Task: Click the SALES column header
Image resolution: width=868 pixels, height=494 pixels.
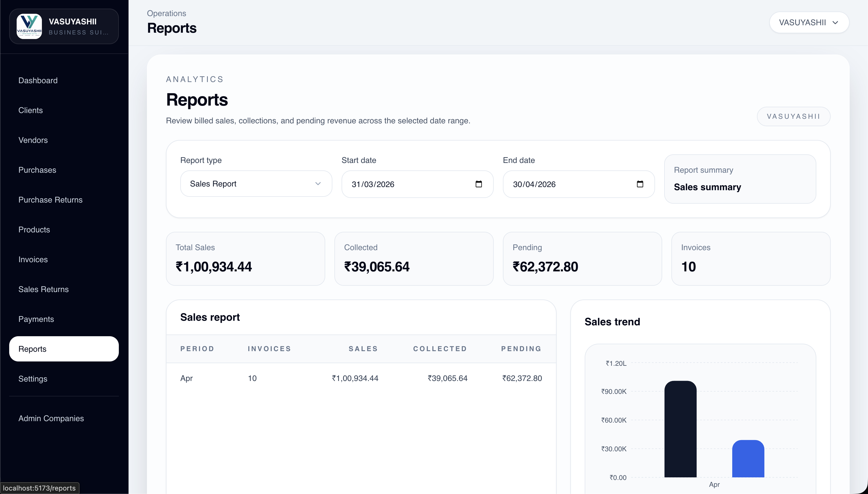Action: pos(363,349)
